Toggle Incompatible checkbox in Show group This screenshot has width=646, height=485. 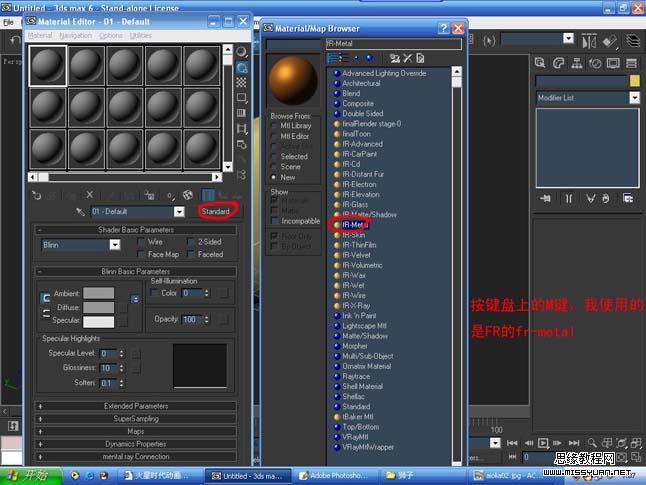coord(274,221)
